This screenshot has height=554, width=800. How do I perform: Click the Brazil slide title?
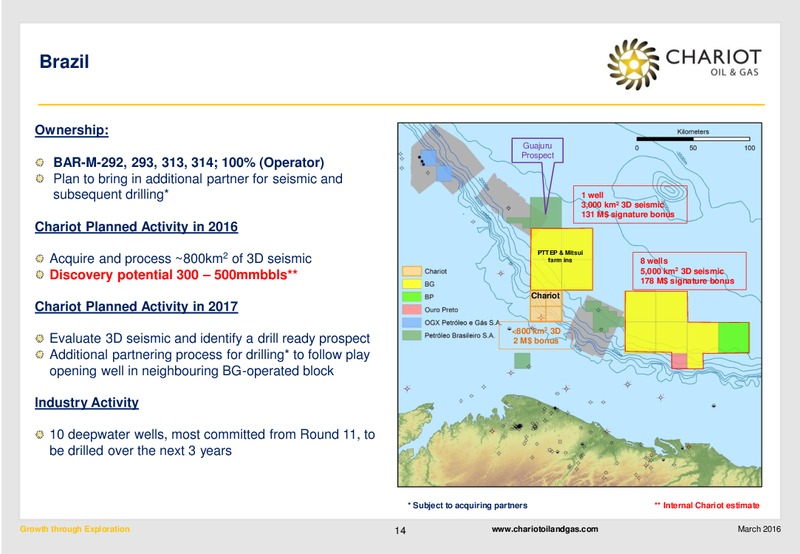(x=64, y=62)
